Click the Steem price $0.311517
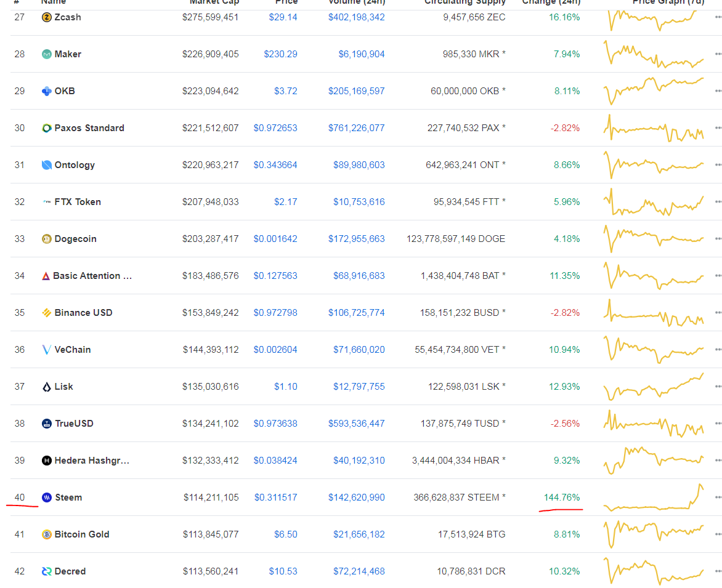 (x=276, y=497)
